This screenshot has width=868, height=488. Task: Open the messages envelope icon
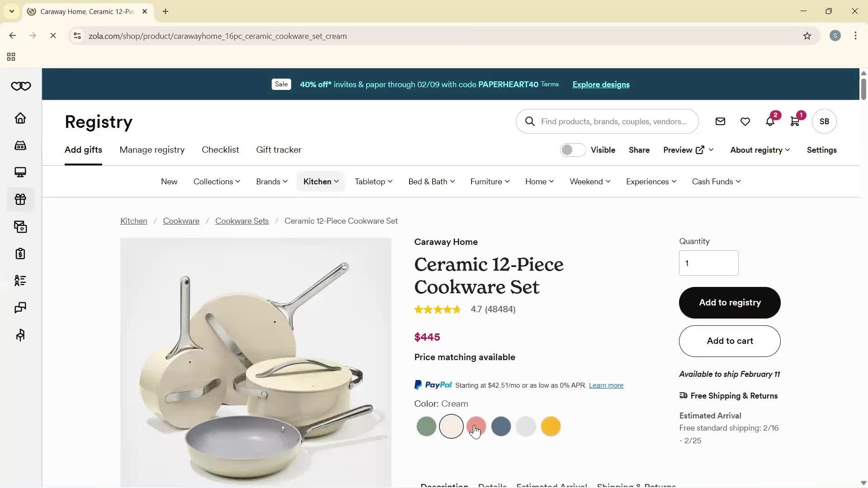pyautogui.click(x=720, y=121)
